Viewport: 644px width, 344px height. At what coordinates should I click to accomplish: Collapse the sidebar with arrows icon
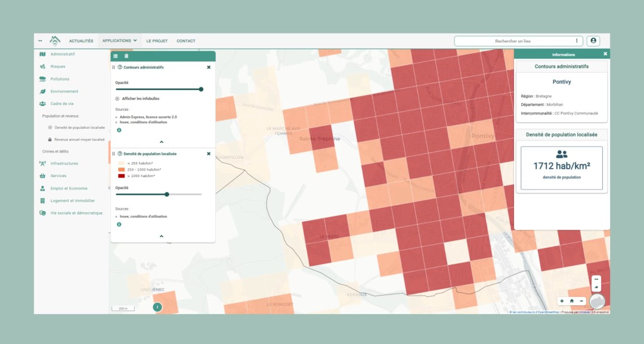41,41
